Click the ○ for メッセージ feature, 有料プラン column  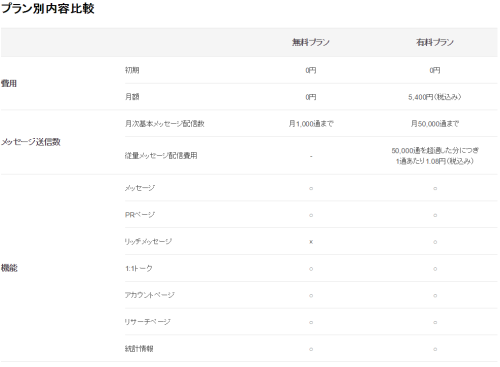[435, 189]
